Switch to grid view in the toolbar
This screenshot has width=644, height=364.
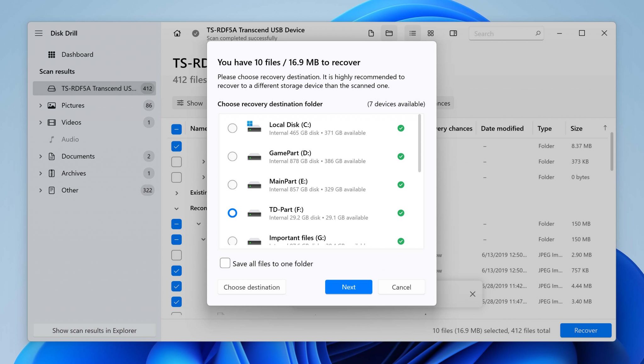(x=430, y=33)
